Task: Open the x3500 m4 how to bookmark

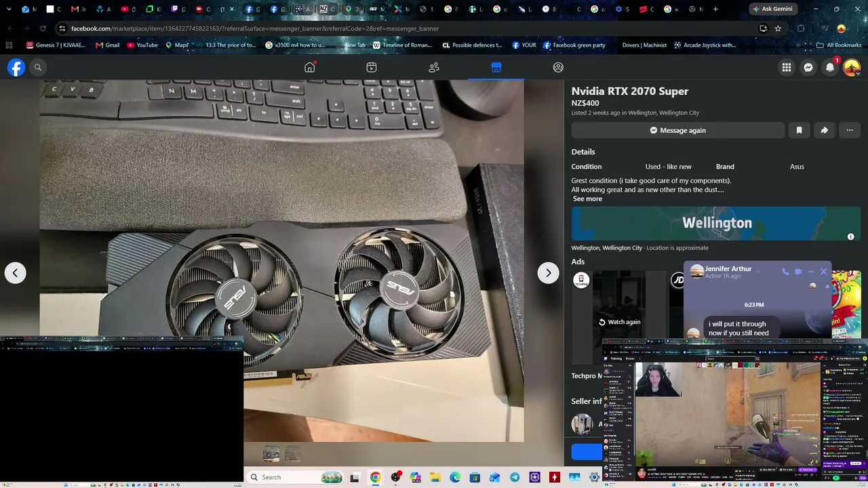Action: coord(296,45)
